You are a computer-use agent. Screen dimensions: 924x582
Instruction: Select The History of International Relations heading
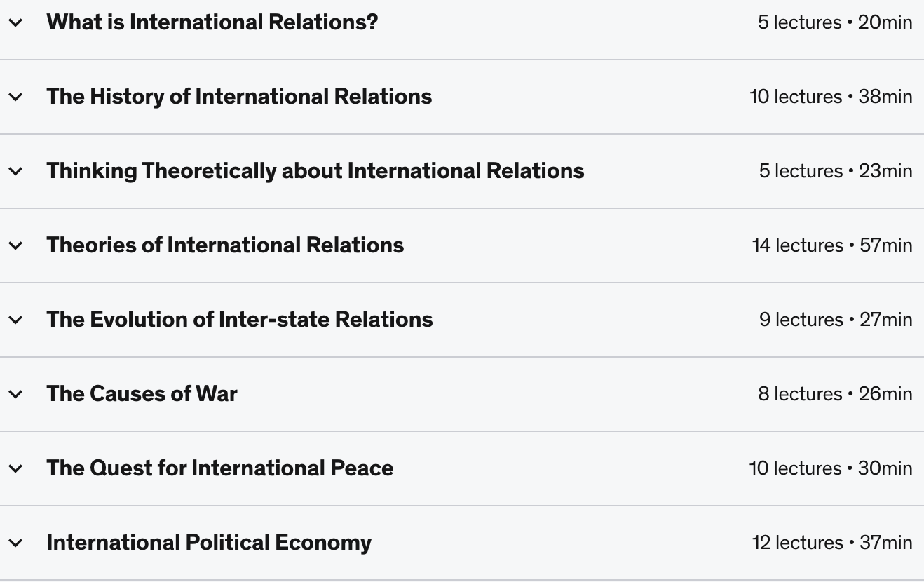[x=239, y=97]
